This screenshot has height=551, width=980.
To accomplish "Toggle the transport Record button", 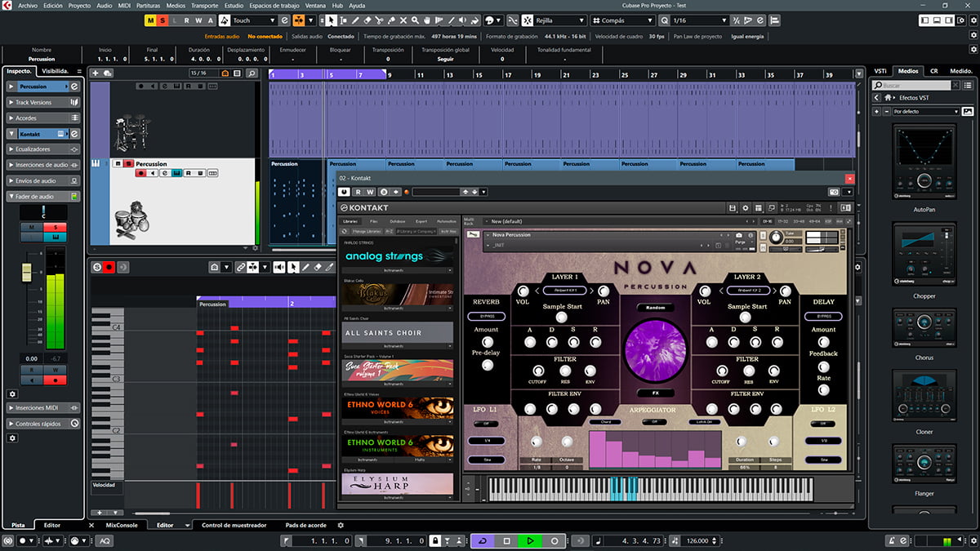I will 555,540.
